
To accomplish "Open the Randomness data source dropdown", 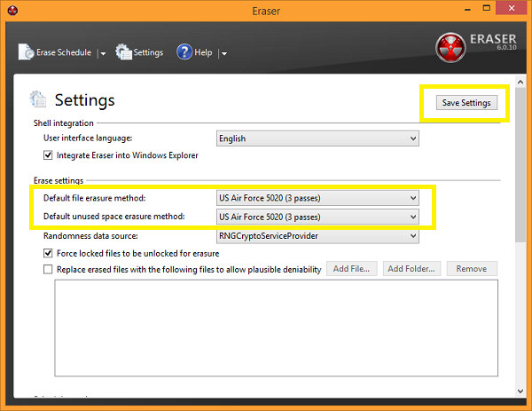I will (317, 236).
